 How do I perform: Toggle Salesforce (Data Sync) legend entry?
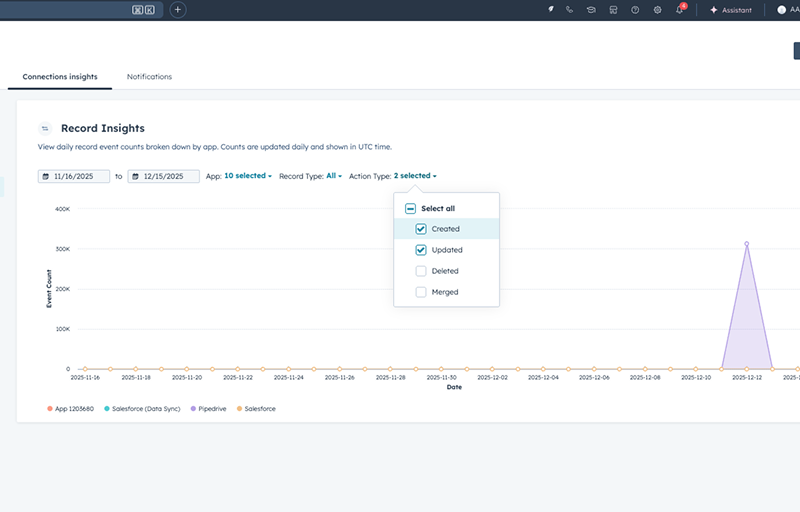point(142,409)
